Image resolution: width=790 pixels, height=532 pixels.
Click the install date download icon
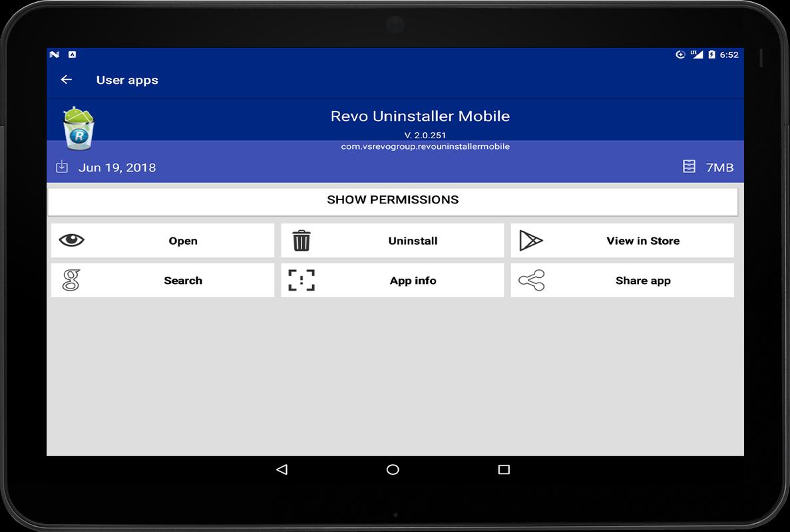(x=61, y=167)
